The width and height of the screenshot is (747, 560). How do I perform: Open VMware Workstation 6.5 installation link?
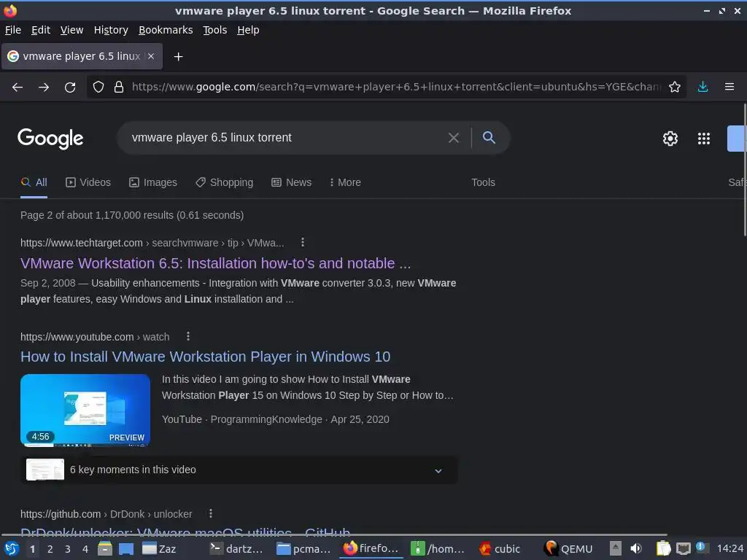(x=215, y=263)
